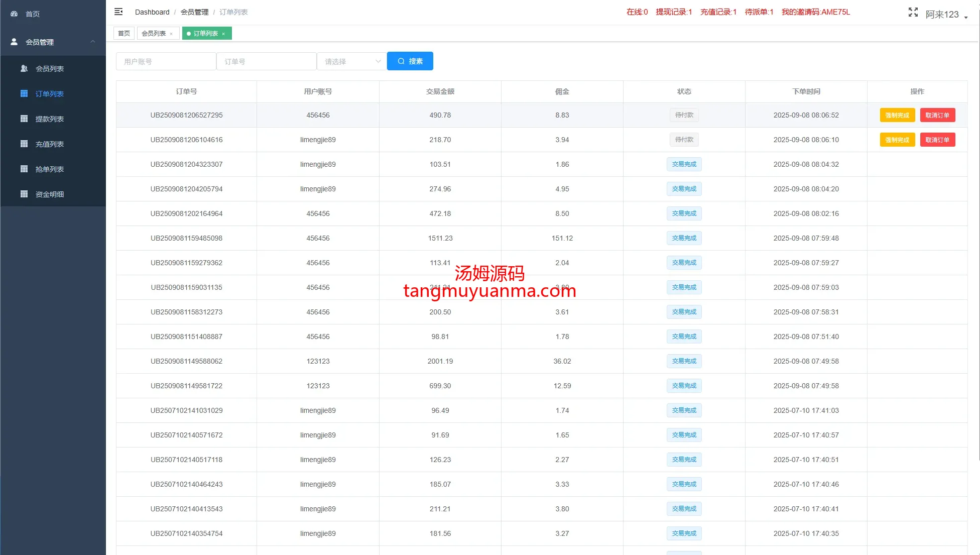Image resolution: width=980 pixels, height=555 pixels.
Task: Open 资金明细 fund details in sidebar
Action: [49, 194]
